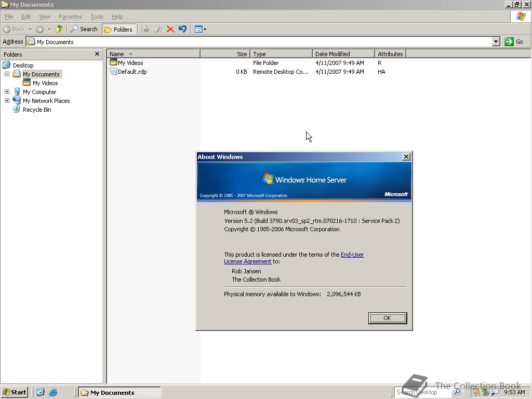Screen dimensions: 532x399
Task: Click the Windows flag logo in toolbar corner
Action: (x=521, y=16)
